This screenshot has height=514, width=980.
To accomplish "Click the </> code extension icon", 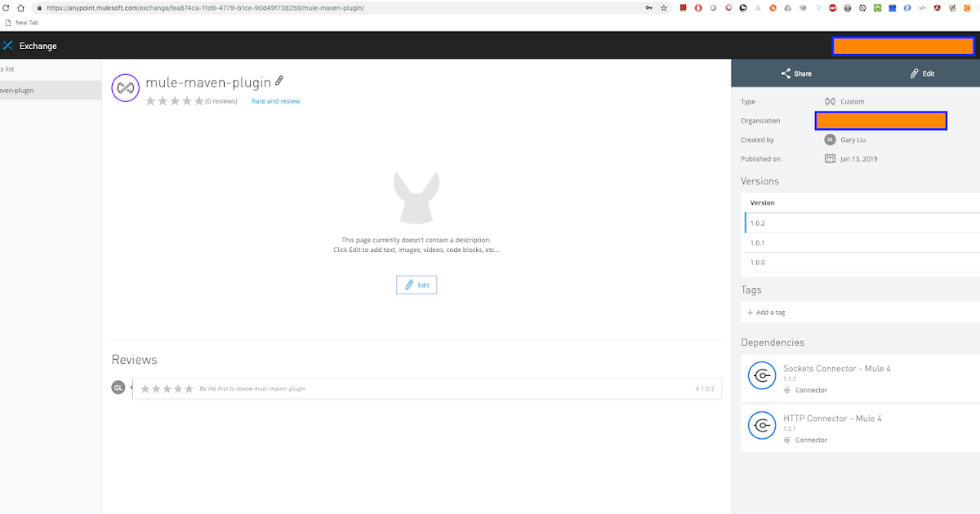I will [922, 7].
